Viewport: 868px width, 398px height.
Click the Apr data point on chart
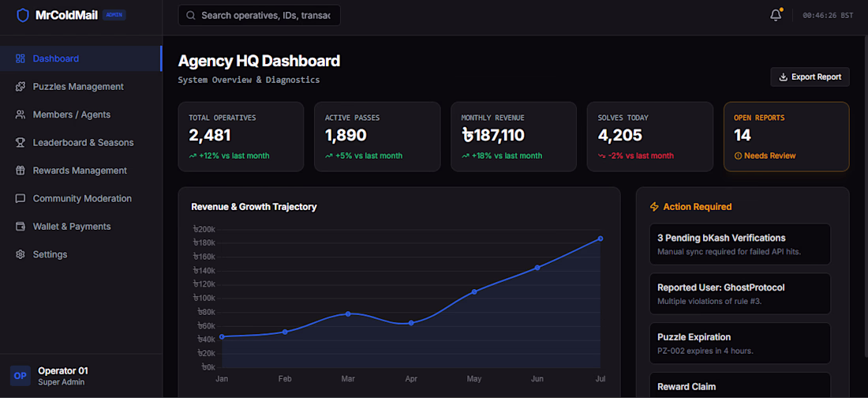[411, 323]
